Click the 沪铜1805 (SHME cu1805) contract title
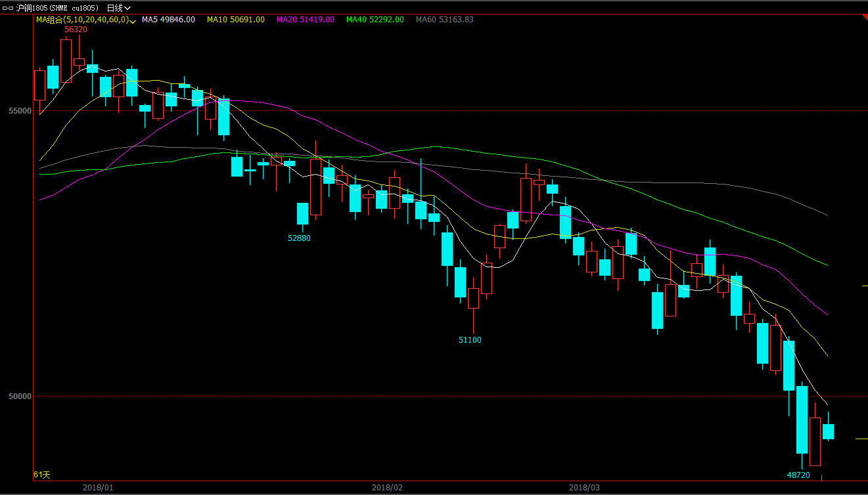This screenshot has height=495, width=868. 57,8
